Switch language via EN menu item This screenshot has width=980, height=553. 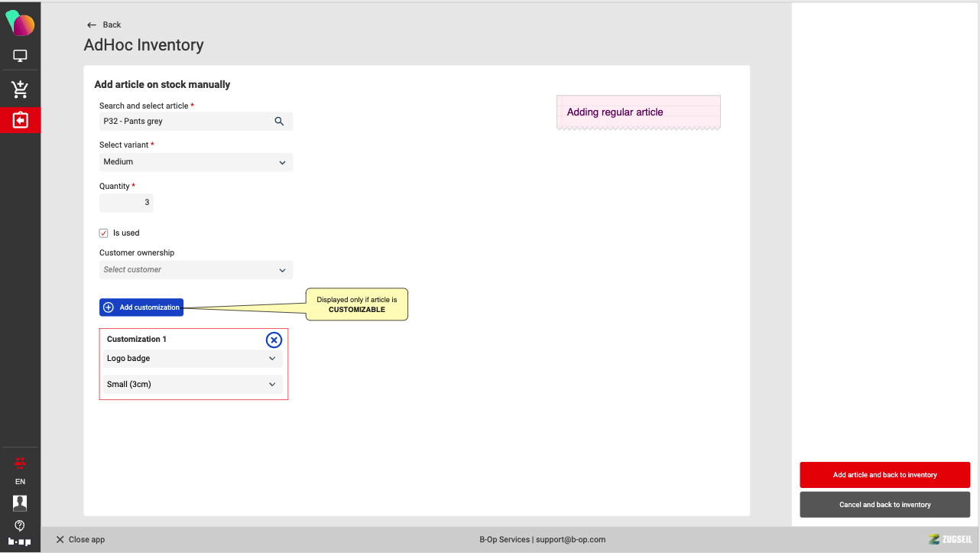(x=20, y=482)
